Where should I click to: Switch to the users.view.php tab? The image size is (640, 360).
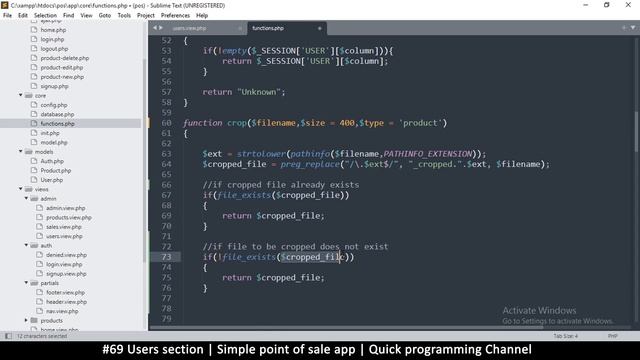point(189,28)
